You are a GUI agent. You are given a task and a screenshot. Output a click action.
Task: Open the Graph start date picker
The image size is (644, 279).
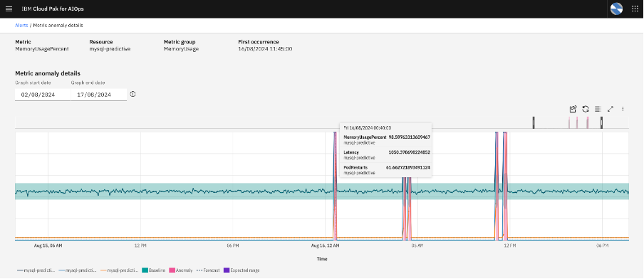(43, 95)
